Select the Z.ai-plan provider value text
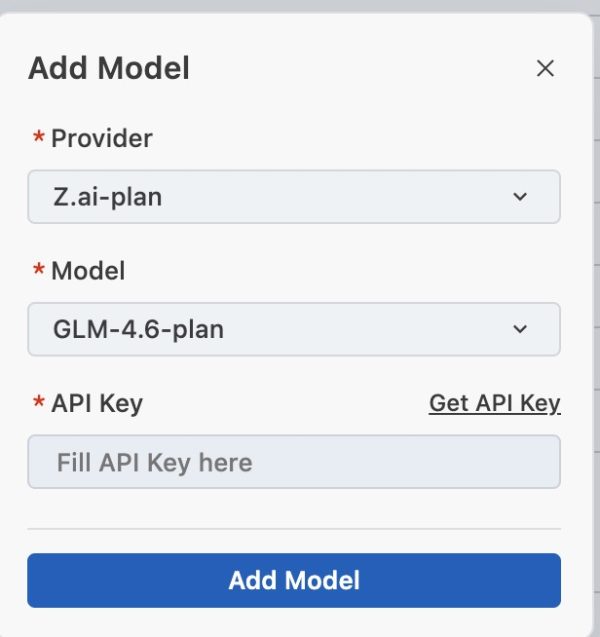 pyautogui.click(x=107, y=197)
